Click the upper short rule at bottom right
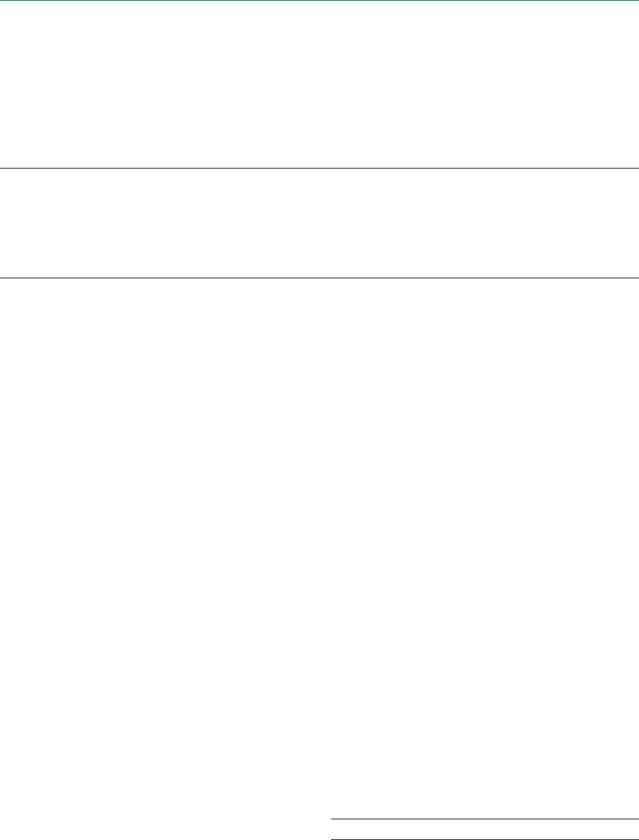 click(x=485, y=819)
